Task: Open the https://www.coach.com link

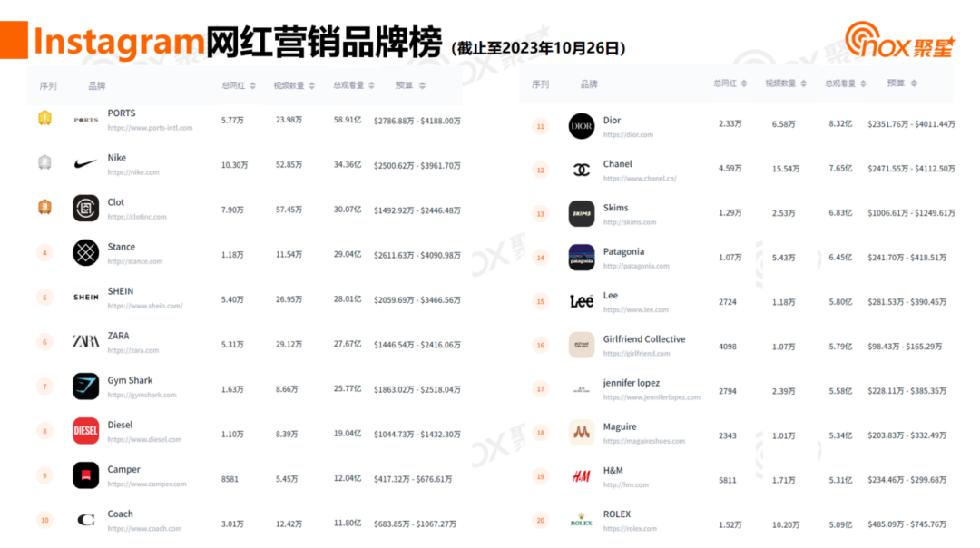Action: [x=144, y=529]
